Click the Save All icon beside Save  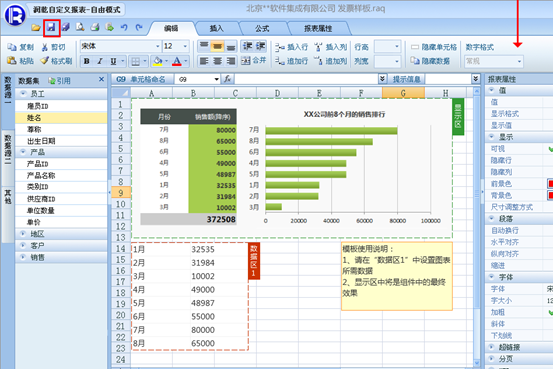click(x=66, y=27)
